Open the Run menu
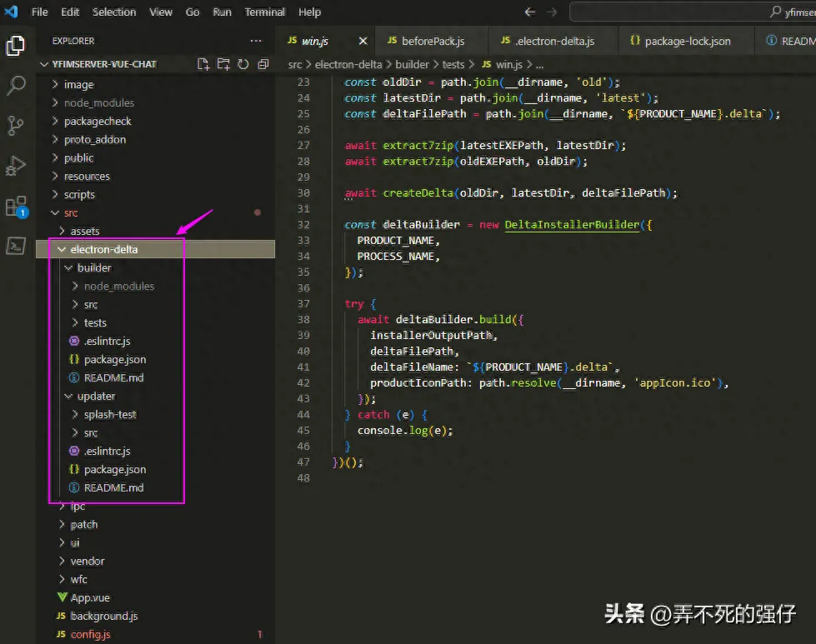Screen dimensions: 816x644 223,12
